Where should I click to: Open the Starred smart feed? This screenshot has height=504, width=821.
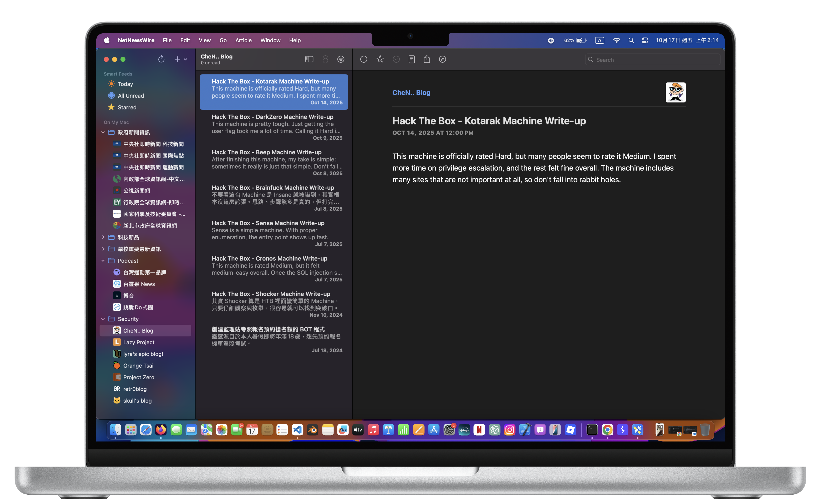pos(127,107)
